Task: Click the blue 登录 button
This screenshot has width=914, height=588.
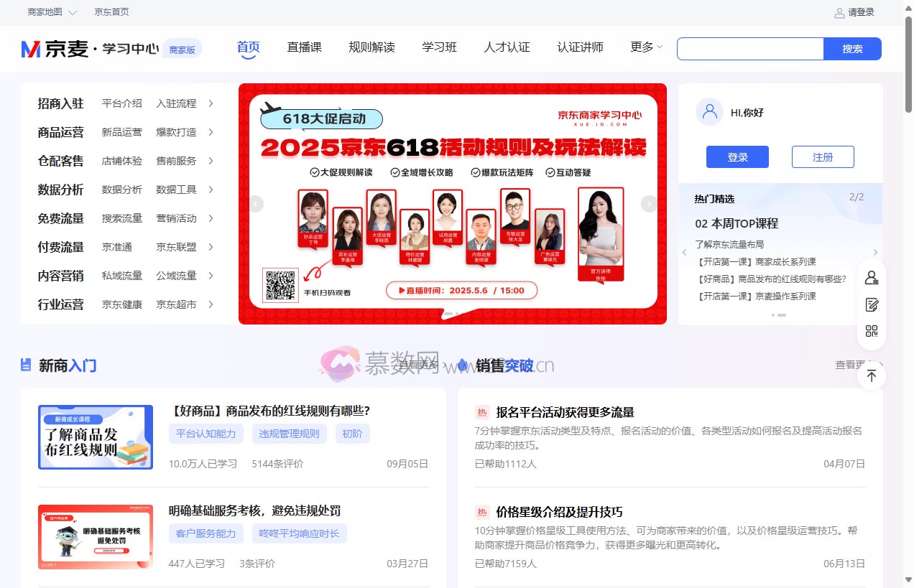Action: pyautogui.click(x=737, y=157)
